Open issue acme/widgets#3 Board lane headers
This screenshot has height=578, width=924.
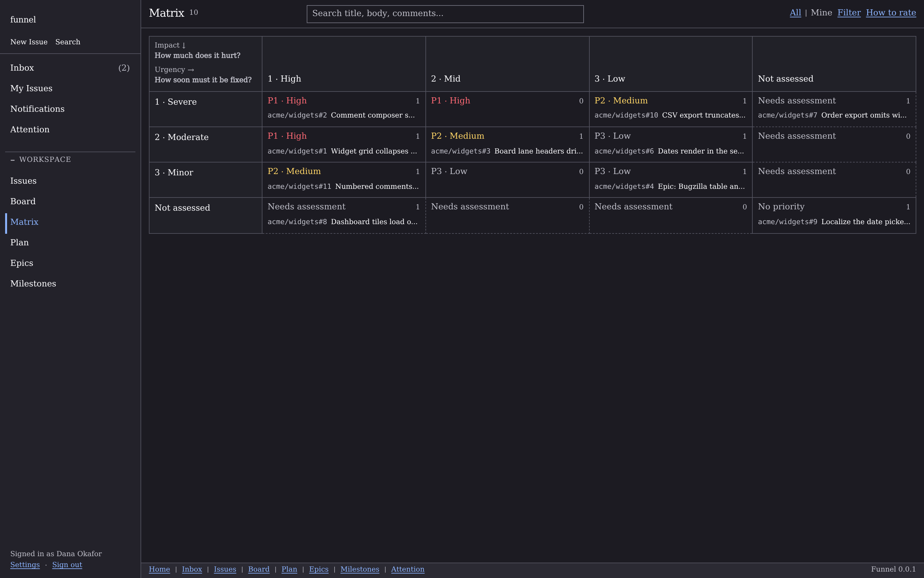(507, 151)
